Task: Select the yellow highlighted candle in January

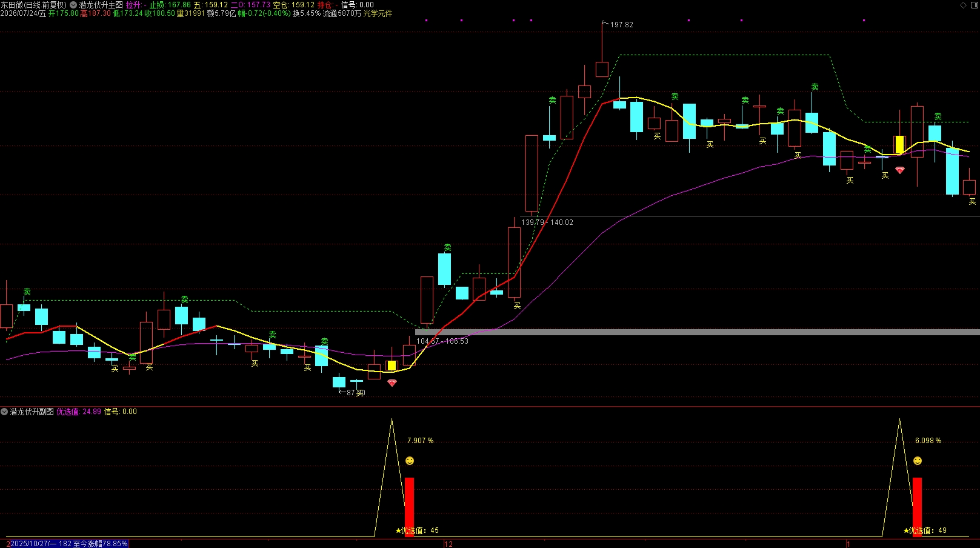Action: [x=899, y=144]
